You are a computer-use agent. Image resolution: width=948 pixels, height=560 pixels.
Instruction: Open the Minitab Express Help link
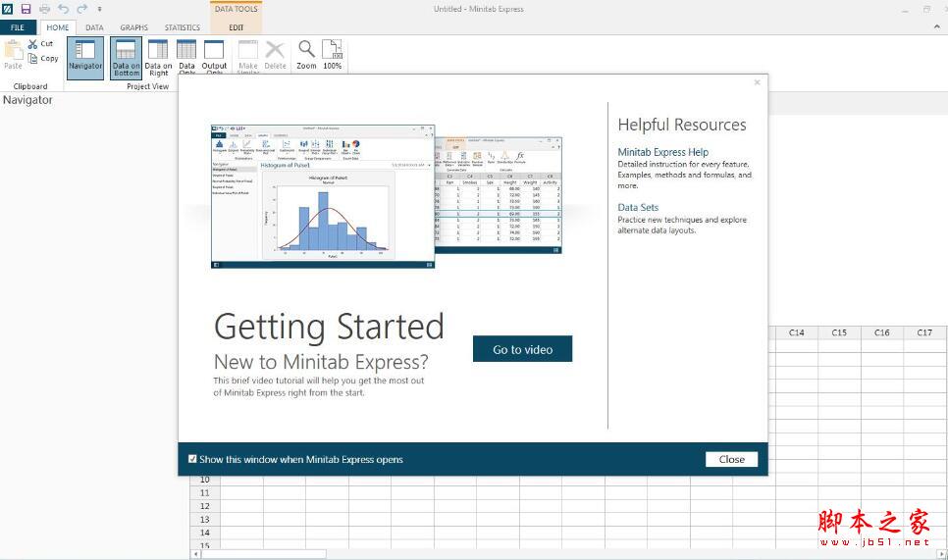pyautogui.click(x=662, y=152)
